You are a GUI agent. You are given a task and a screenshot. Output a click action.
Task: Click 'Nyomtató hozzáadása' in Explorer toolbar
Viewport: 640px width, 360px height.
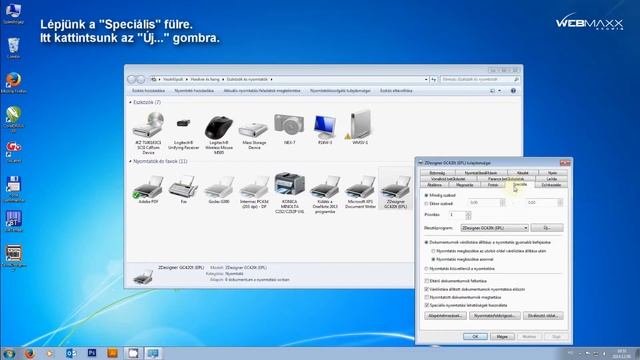click(x=194, y=91)
